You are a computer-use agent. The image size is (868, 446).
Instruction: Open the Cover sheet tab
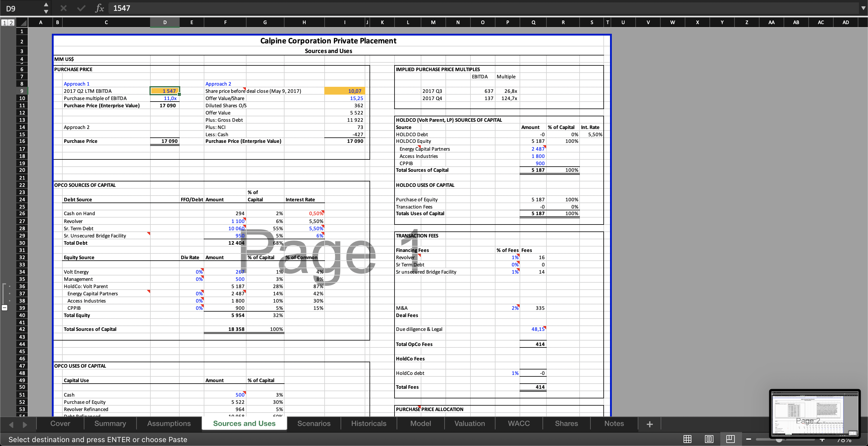[x=60, y=423]
